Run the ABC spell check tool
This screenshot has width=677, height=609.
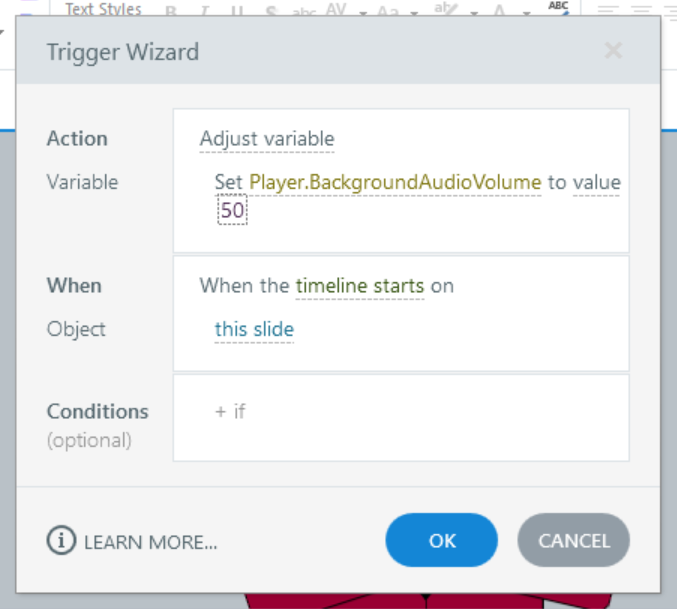pyautogui.click(x=558, y=7)
